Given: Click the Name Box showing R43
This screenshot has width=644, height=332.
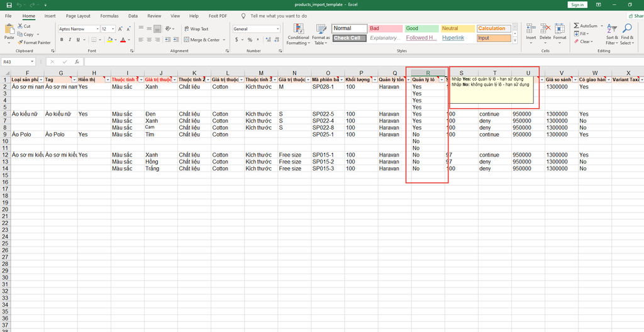Looking at the screenshot, I should 16,62.
